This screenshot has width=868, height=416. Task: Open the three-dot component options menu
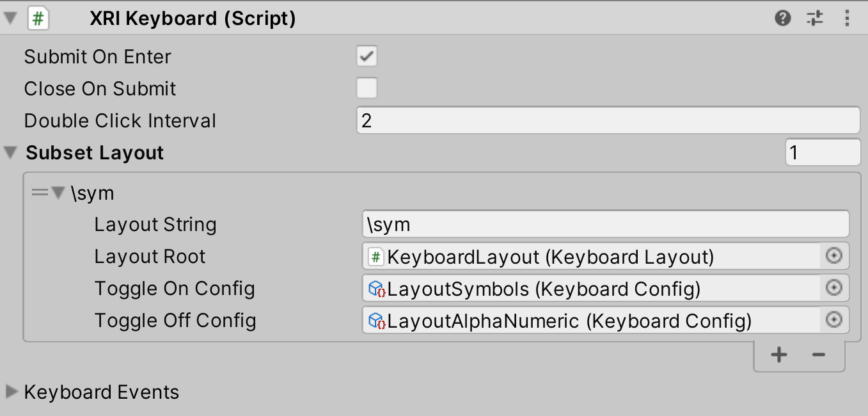click(848, 19)
